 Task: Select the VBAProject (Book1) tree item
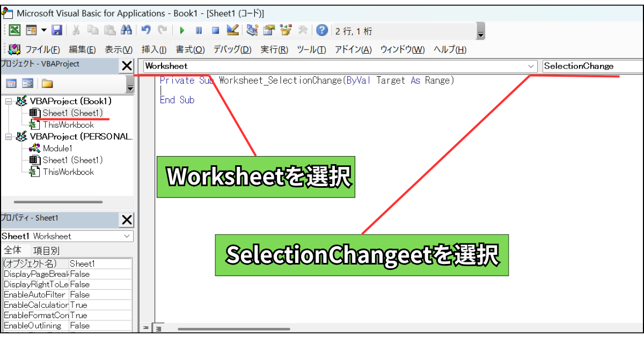pyautogui.click(x=70, y=101)
